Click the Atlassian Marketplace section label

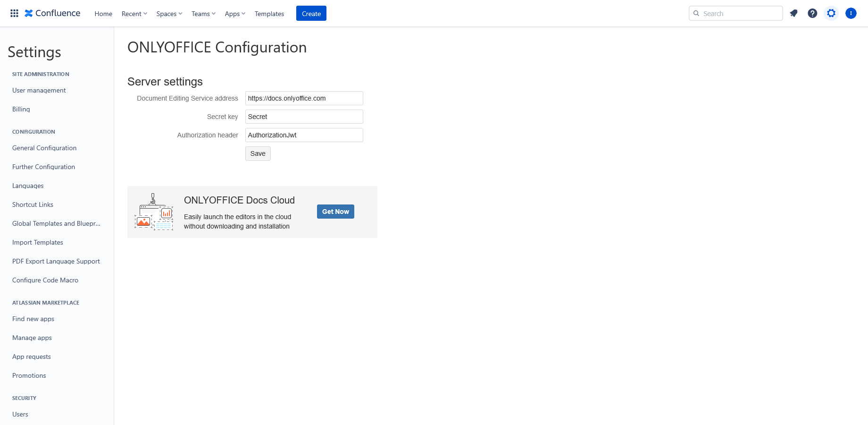coord(46,303)
